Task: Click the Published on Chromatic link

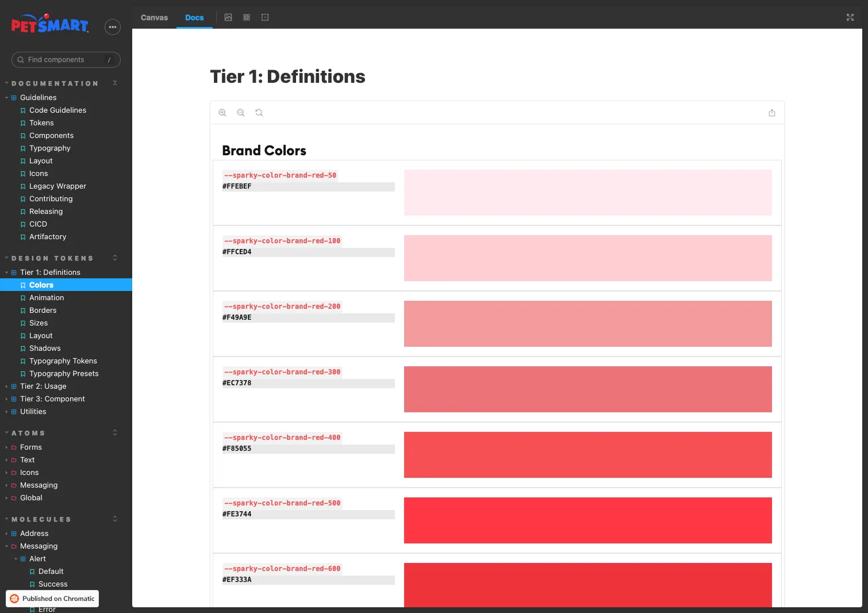Action: pyautogui.click(x=52, y=599)
